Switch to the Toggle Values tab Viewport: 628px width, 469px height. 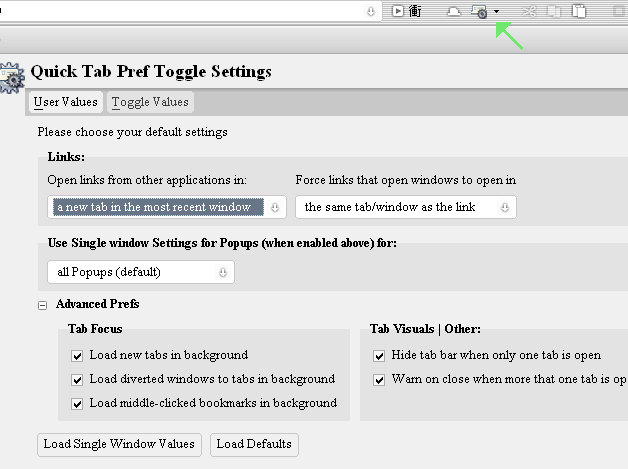[x=150, y=102]
